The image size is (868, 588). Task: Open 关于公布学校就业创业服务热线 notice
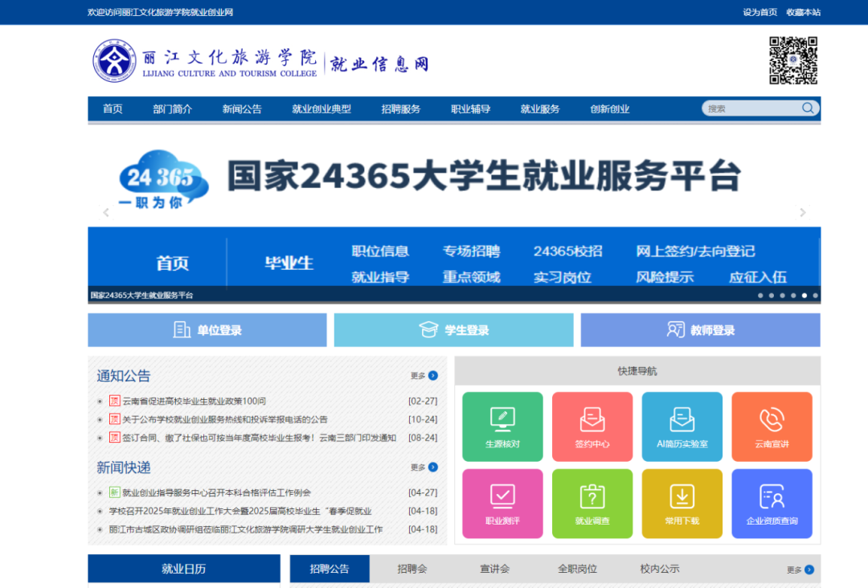[225, 419]
